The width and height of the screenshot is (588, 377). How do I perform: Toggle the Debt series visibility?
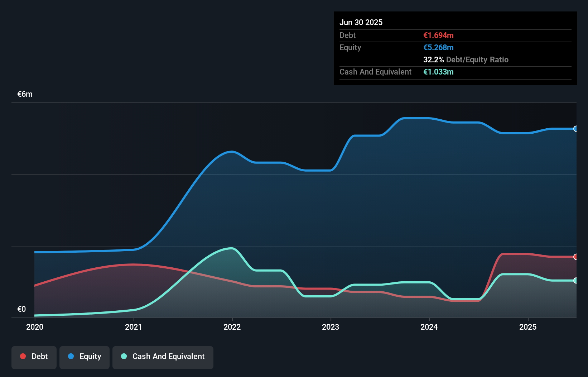34,357
